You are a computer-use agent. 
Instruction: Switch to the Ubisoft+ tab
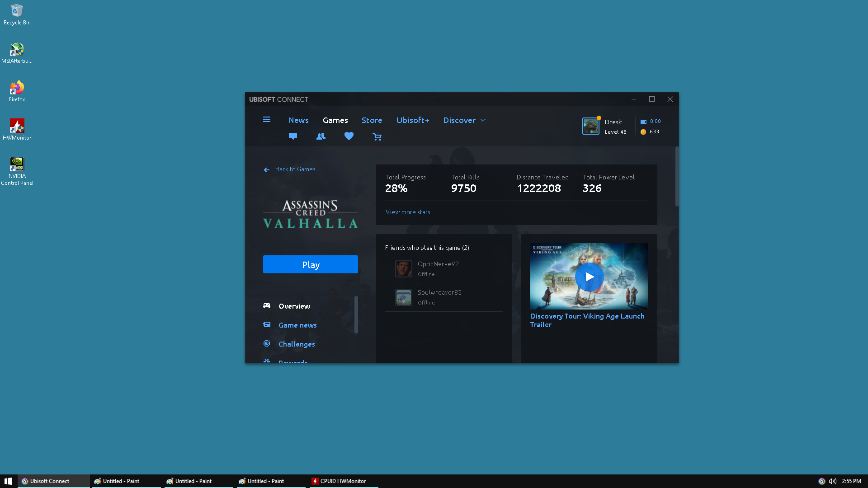[x=413, y=120]
